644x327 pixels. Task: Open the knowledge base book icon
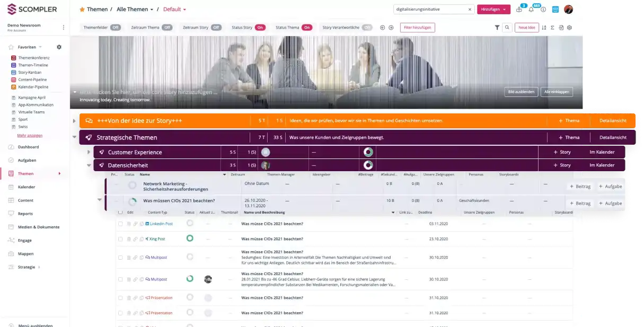[x=519, y=10]
